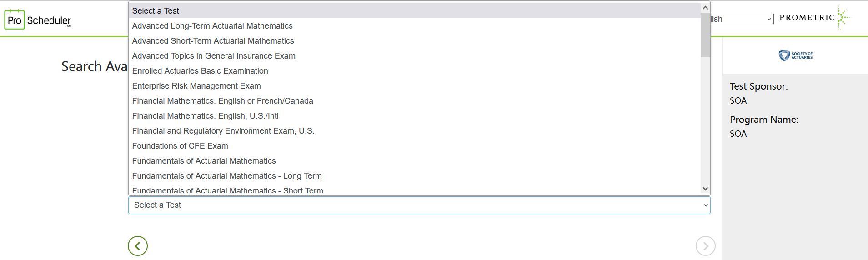868x260 pixels.
Task: Select Enterprise Risk Management Exam
Action: point(196,86)
